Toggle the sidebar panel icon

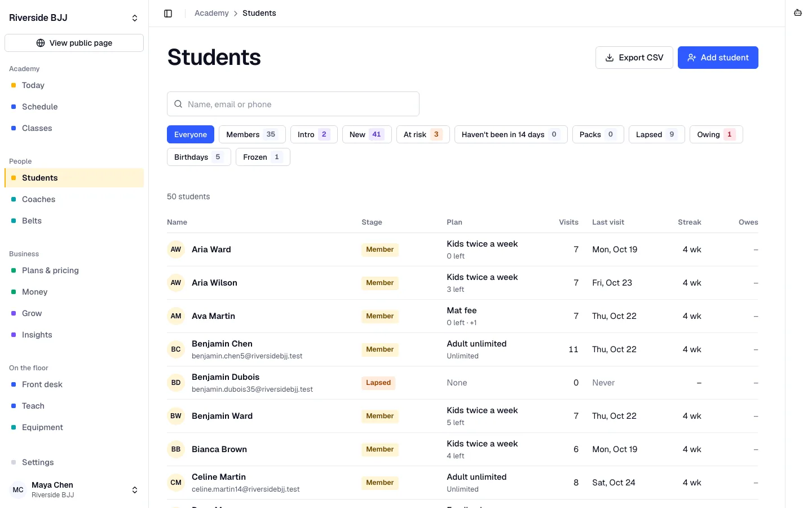coord(168,14)
